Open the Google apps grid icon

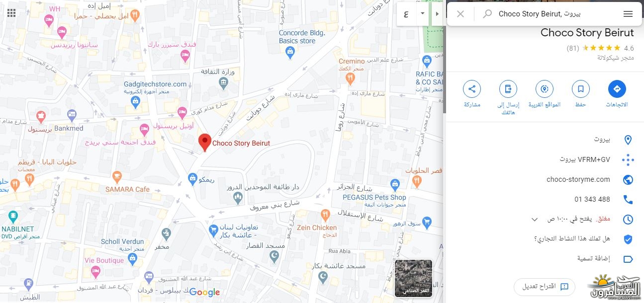[11, 12]
